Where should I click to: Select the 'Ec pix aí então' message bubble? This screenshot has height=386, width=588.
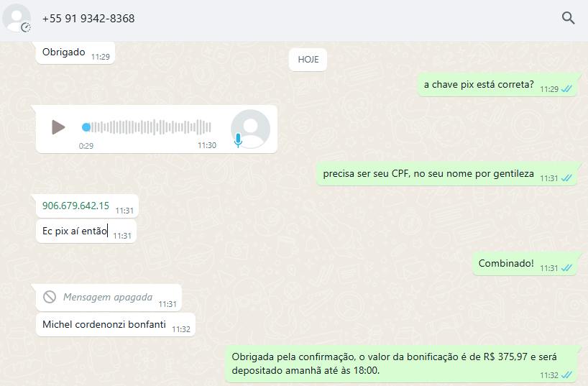click(x=86, y=231)
